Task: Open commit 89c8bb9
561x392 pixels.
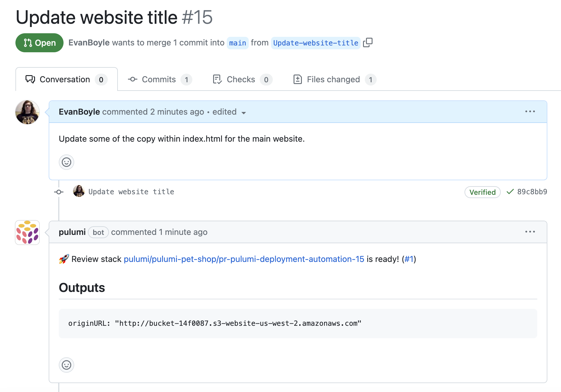Action: click(532, 192)
